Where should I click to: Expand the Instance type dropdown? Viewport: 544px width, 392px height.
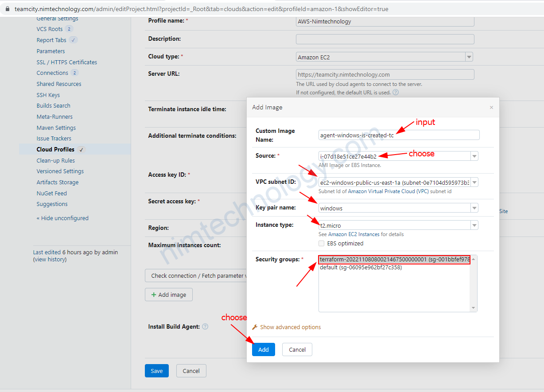[x=474, y=225]
